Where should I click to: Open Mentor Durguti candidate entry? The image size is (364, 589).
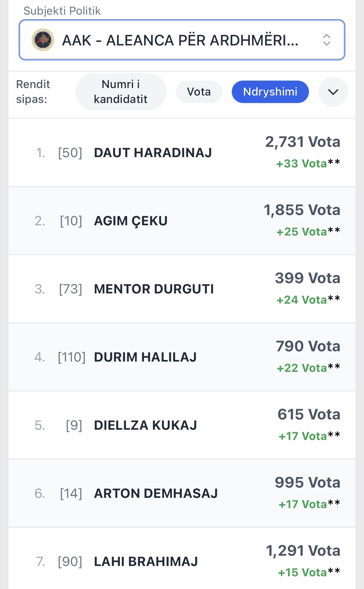coord(154,289)
